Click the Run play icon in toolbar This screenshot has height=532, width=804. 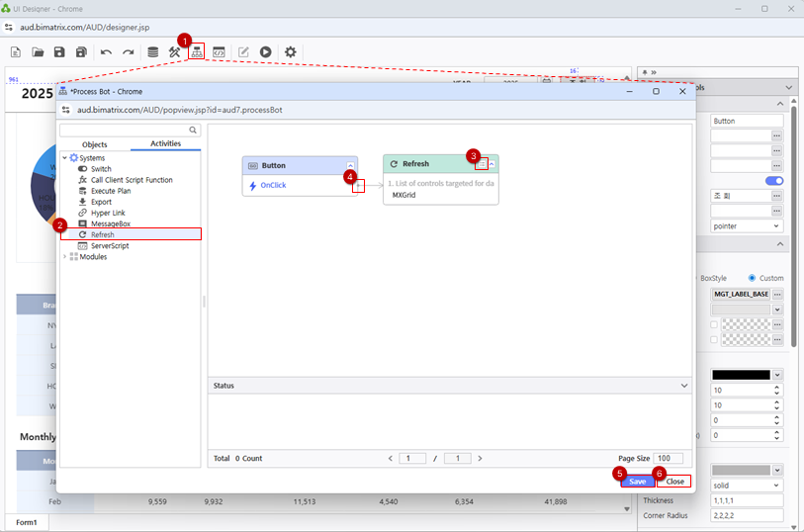pos(266,51)
